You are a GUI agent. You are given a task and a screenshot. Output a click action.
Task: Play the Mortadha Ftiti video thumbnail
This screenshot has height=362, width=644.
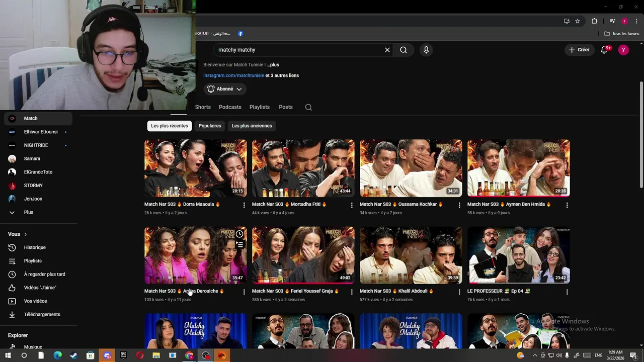[x=303, y=168]
